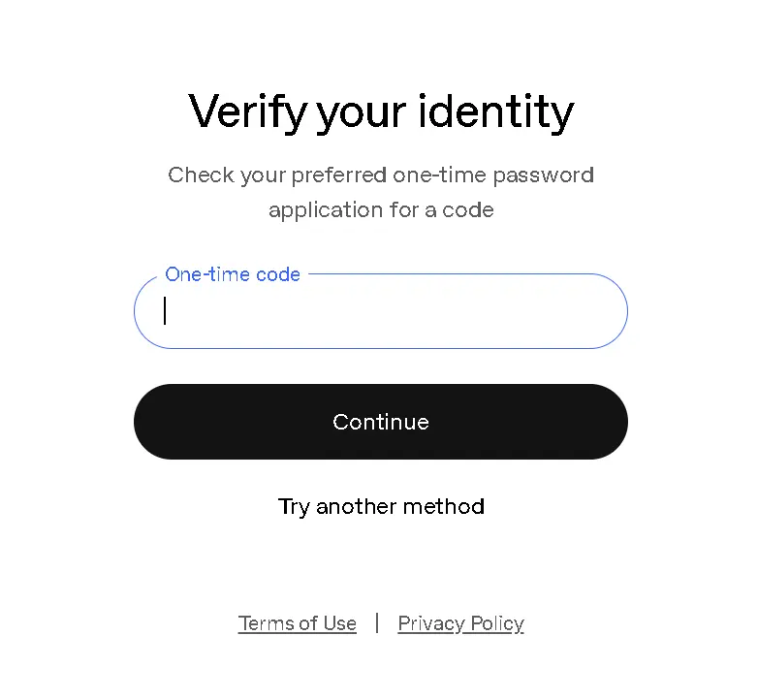
Task: Select the Try another method link
Action: coord(381,507)
